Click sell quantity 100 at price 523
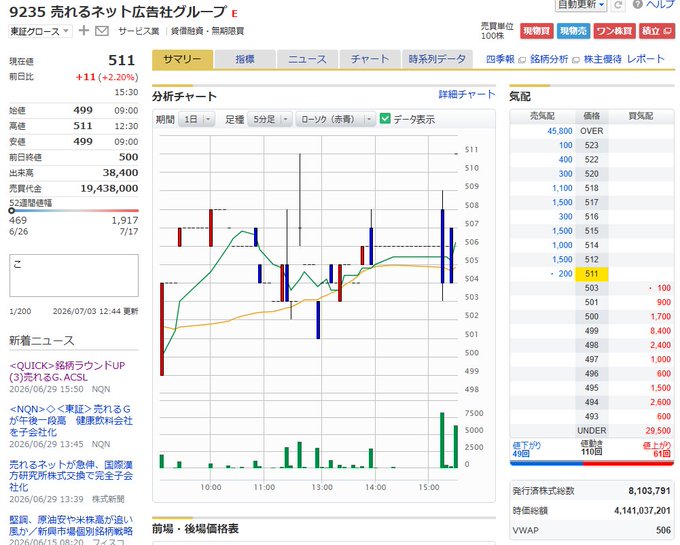The image size is (680, 545). [x=566, y=145]
